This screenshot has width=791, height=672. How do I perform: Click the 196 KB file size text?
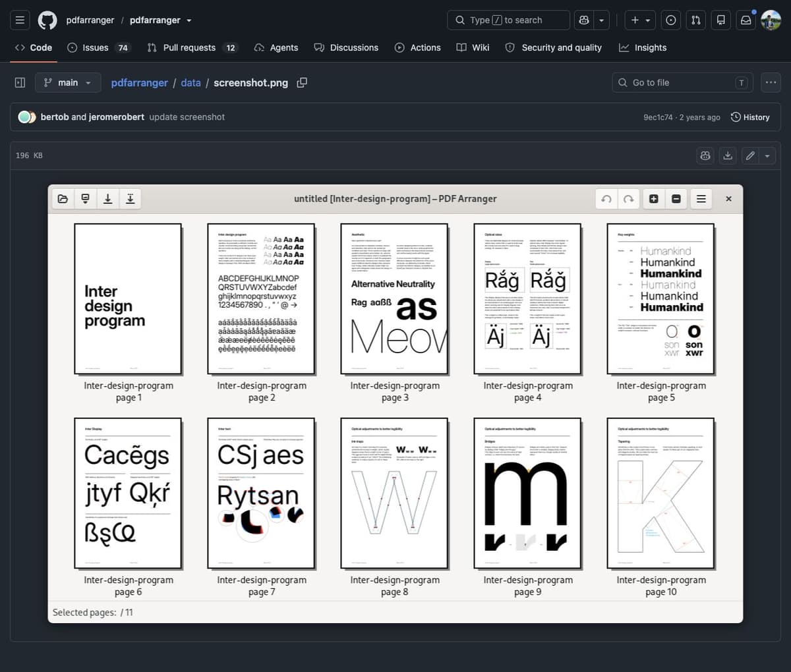tap(29, 155)
